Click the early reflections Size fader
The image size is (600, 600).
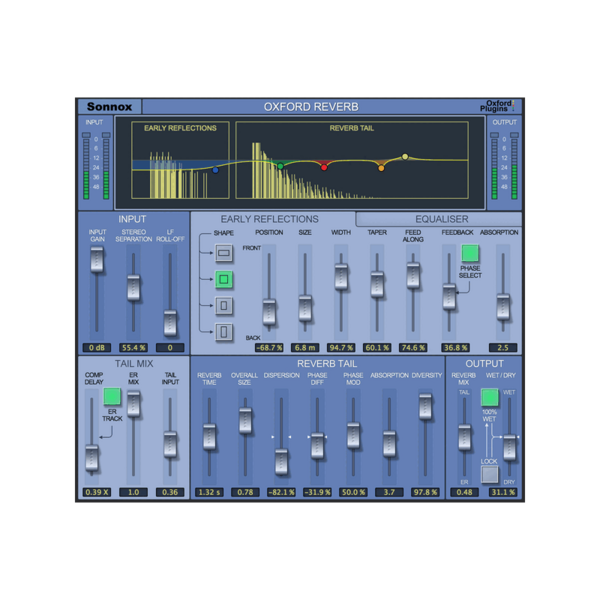tap(305, 308)
